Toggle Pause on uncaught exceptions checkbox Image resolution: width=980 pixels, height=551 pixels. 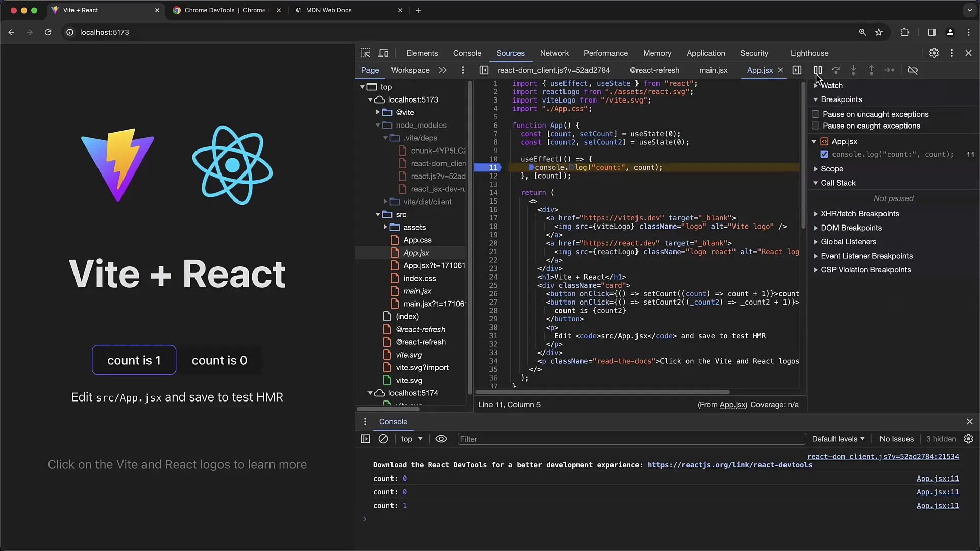(x=815, y=114)
